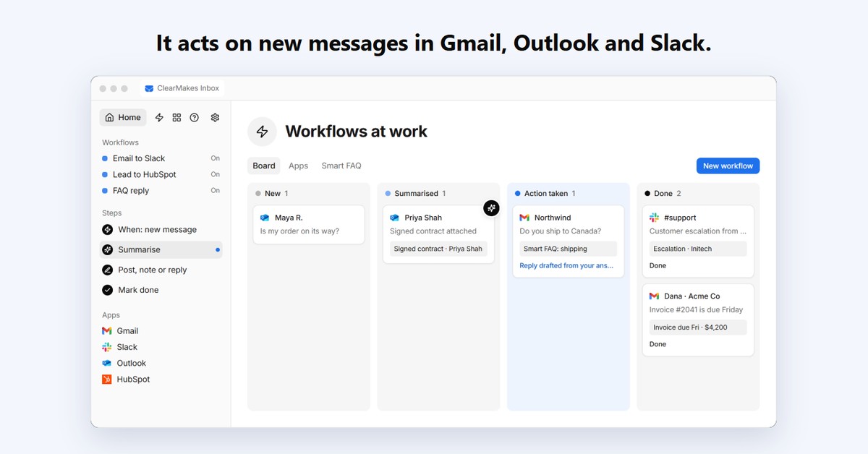The height and width of the screenshot is (454, 868).
Task: Select the When: new message step
Action: pos(161,230)
